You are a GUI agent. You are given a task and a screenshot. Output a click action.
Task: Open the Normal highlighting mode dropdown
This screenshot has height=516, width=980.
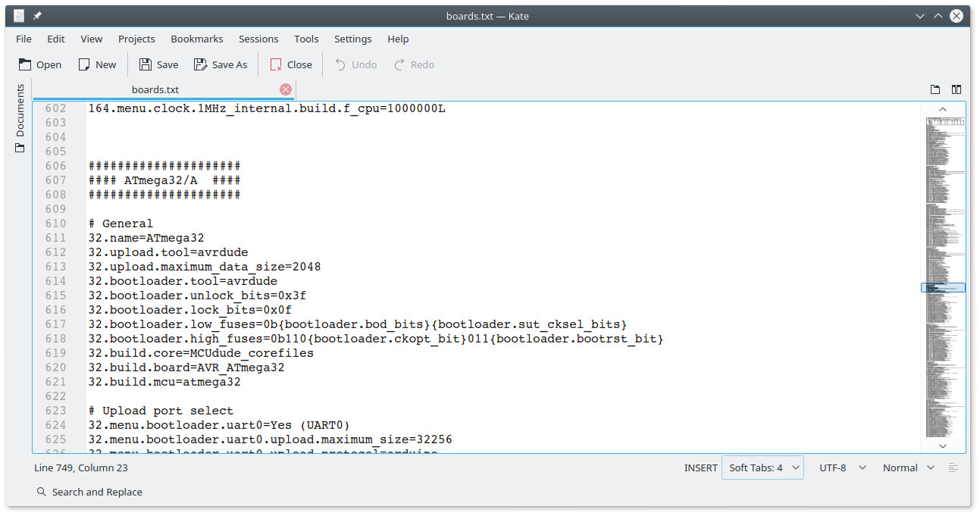[x=909, y=468]
